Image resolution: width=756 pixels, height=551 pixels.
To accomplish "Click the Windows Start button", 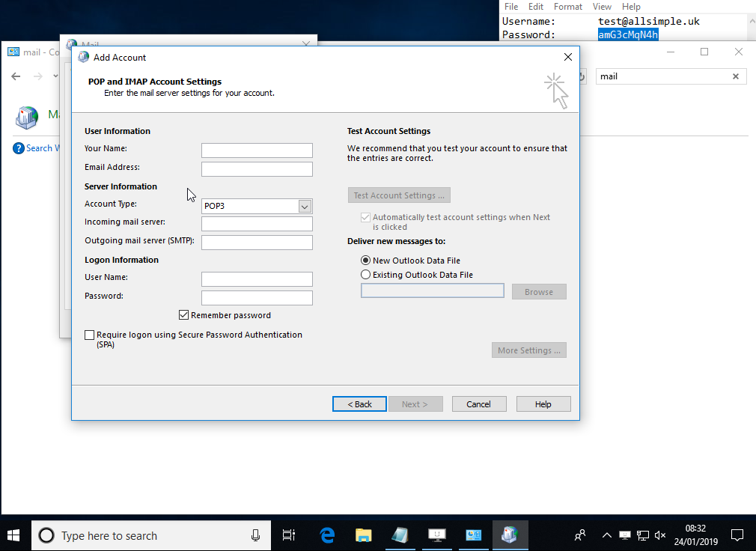I will 14,535.
